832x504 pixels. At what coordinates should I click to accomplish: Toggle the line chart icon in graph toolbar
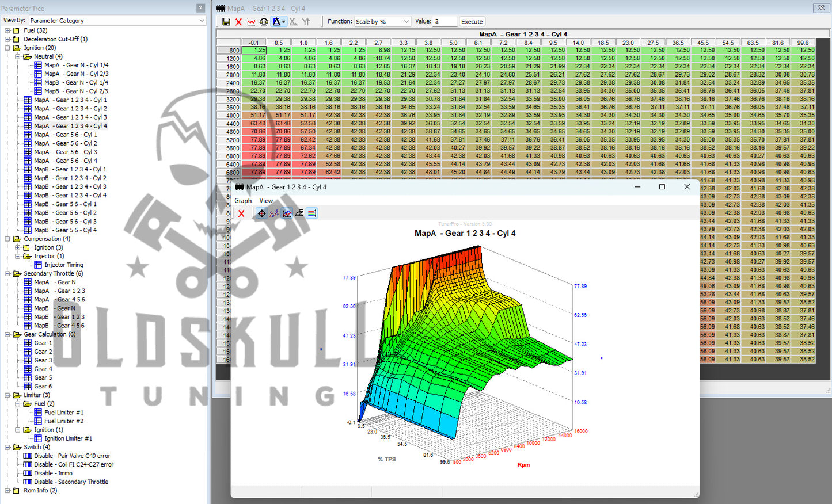click(287, 213)
